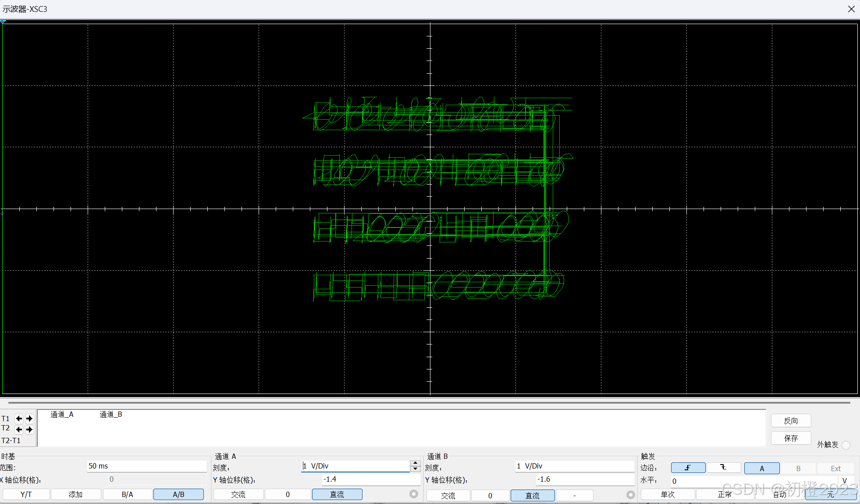
Task: Select trigger source B
Action: click(x=798, y=468)
